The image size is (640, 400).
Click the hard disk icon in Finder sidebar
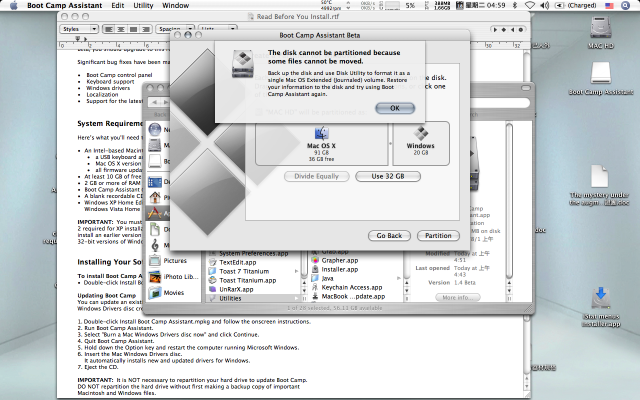coord(155,145)
